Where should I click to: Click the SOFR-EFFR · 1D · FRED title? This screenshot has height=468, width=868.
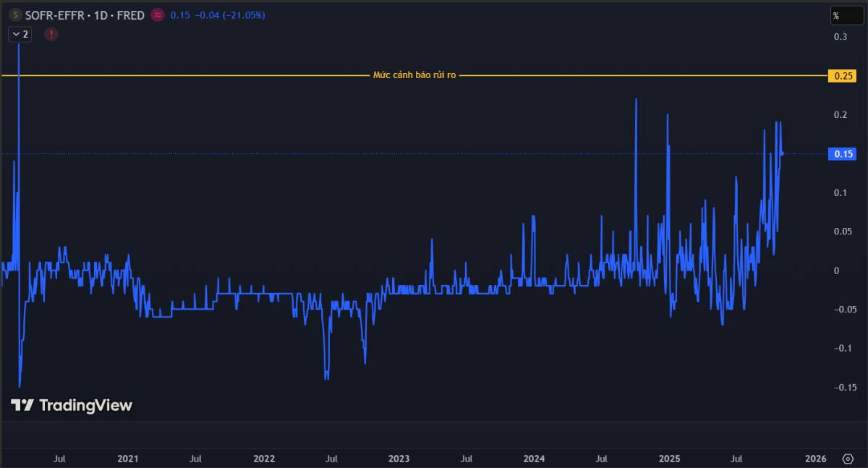(x=85, y=15)
